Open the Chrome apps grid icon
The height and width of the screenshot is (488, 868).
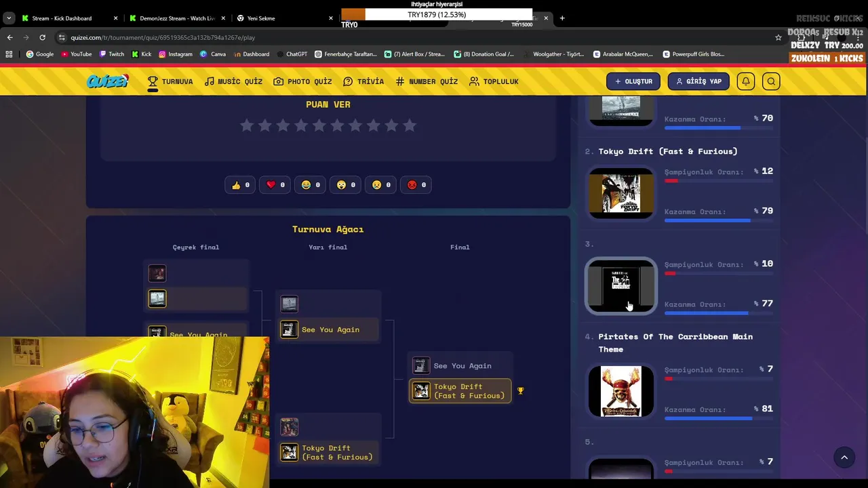[x=9, y=54]
